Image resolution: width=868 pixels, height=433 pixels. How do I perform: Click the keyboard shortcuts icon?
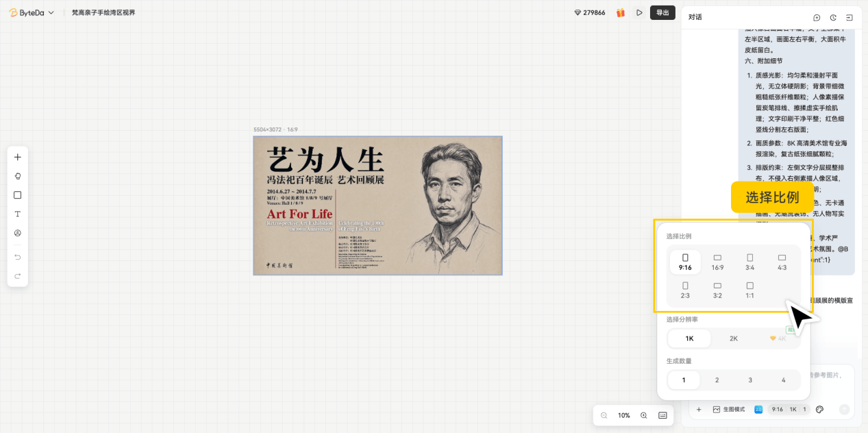662,415
